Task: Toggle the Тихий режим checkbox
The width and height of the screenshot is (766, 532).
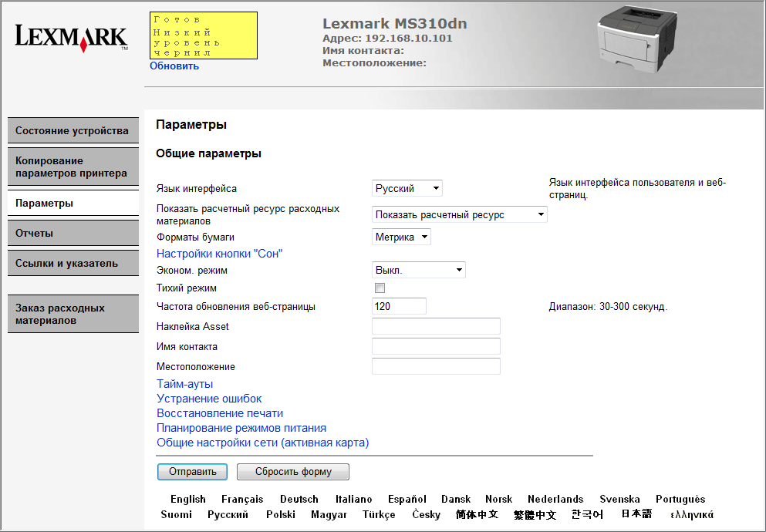Action: pyautogui.click(x=380, y=288)
